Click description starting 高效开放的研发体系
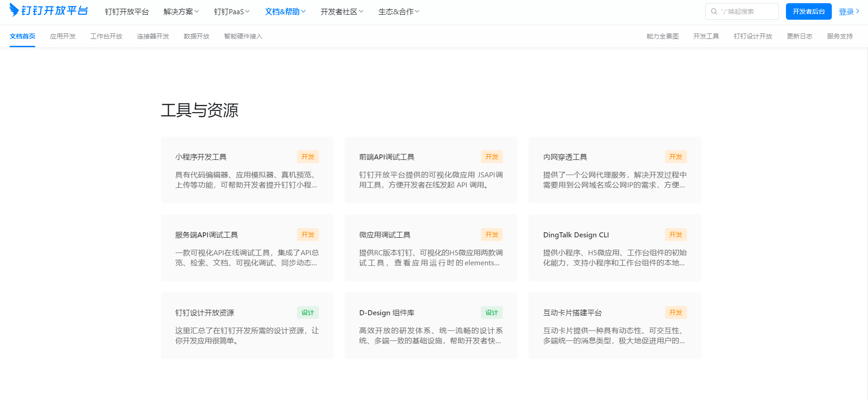Screen dimensions: 868x400 pos(431,336)
